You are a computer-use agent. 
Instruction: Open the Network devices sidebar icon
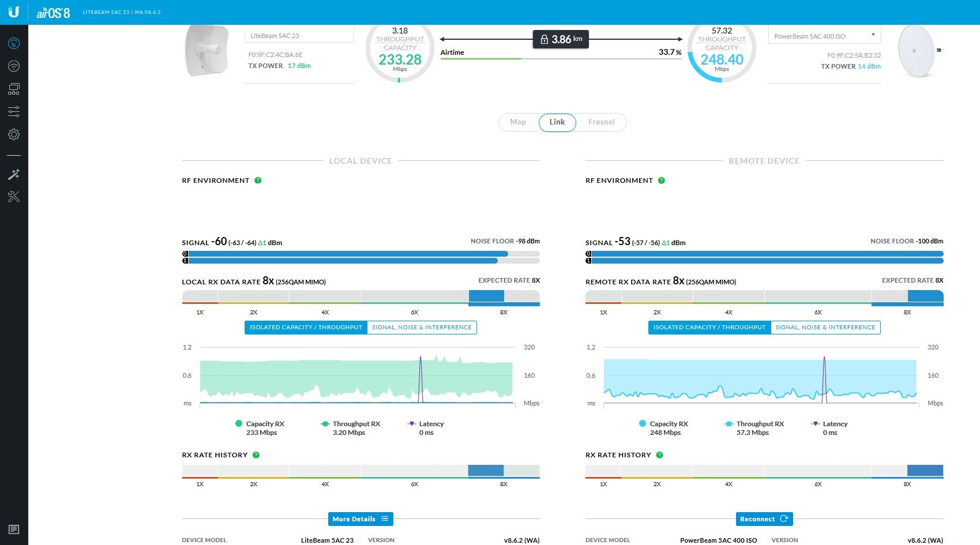tap(14, 89)
